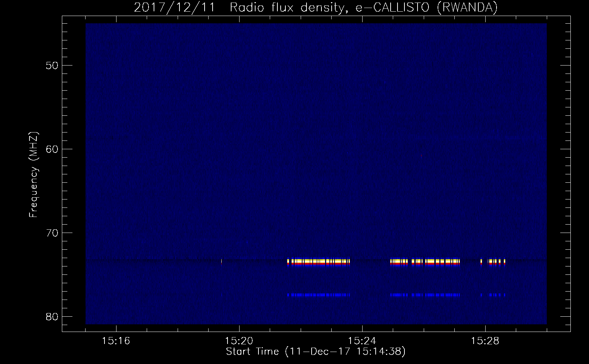The height and width of the screenshot is (364, 589).
Task: Click the 15:16 time tick label
Action: pos(116,341)
